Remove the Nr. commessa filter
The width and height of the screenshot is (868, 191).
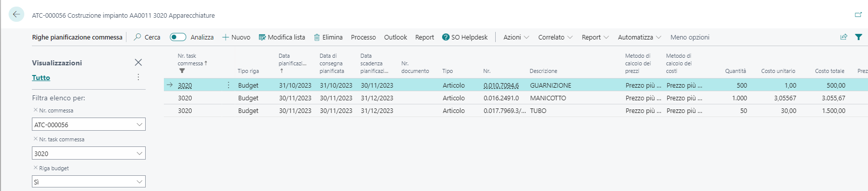pyautogui.click(x=35, y=110)
